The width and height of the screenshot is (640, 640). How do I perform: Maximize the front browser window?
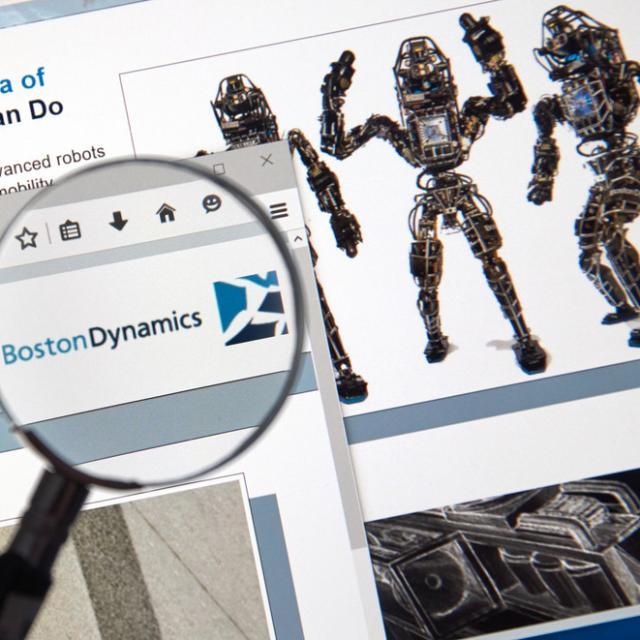[219, 169]
